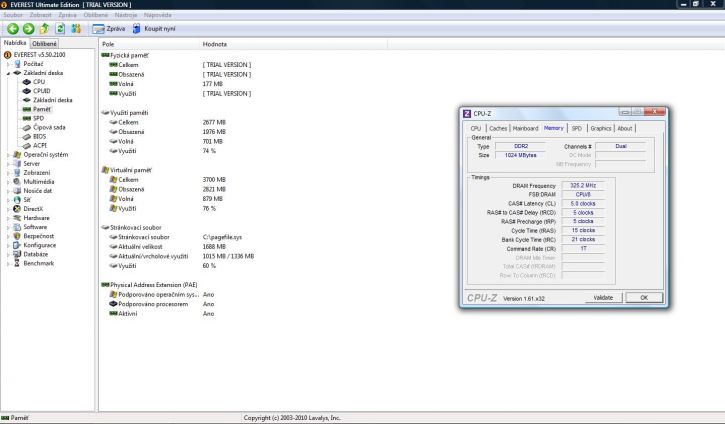Switch to the Nabídka sidebar tab

click(15, 43)
